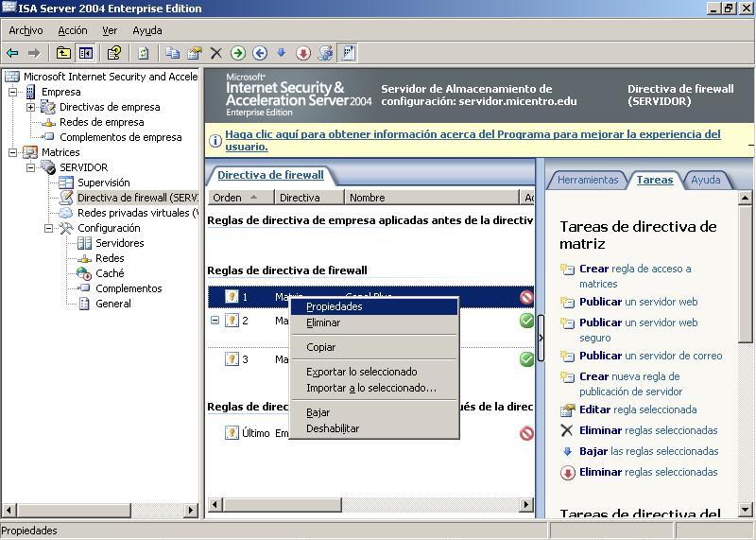Open the Acción menu
The image size is (756, 540).
click(72, 30)
